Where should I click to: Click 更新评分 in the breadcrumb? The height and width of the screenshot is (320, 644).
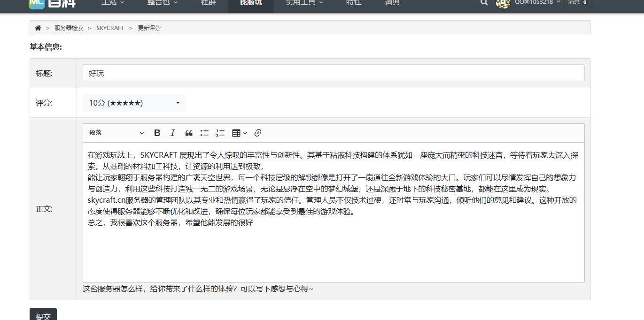[x=149, y=28]
